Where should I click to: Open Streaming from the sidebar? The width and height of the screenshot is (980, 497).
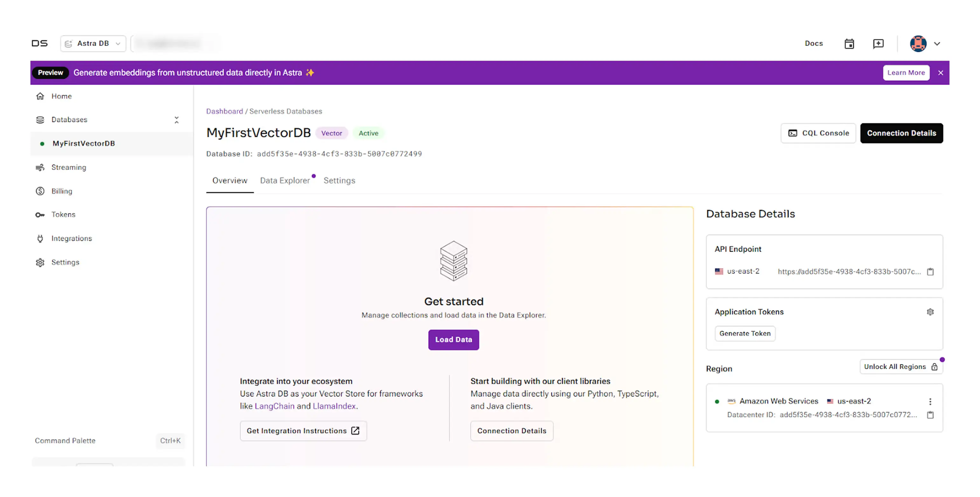click(68, 167)
